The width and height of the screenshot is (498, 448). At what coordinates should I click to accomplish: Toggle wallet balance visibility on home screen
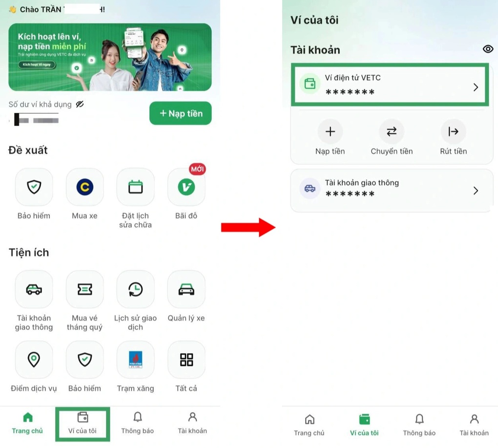click(80, 104)
